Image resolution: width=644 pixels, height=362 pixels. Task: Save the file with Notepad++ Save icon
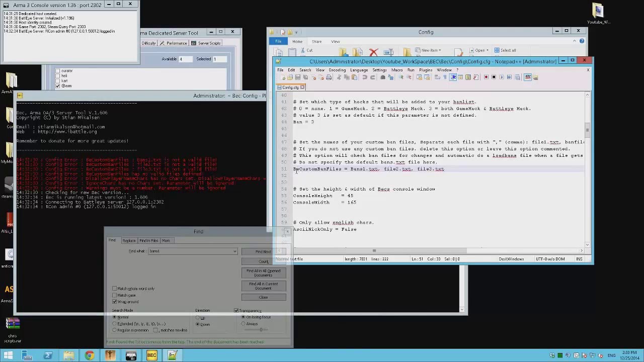pyautogui.click(x=297, y=77)
